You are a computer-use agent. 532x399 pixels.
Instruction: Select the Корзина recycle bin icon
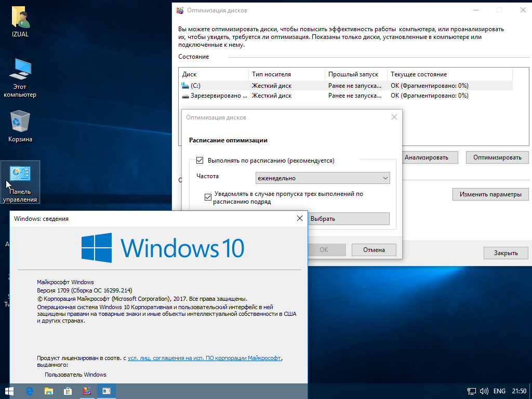[20, 126]
